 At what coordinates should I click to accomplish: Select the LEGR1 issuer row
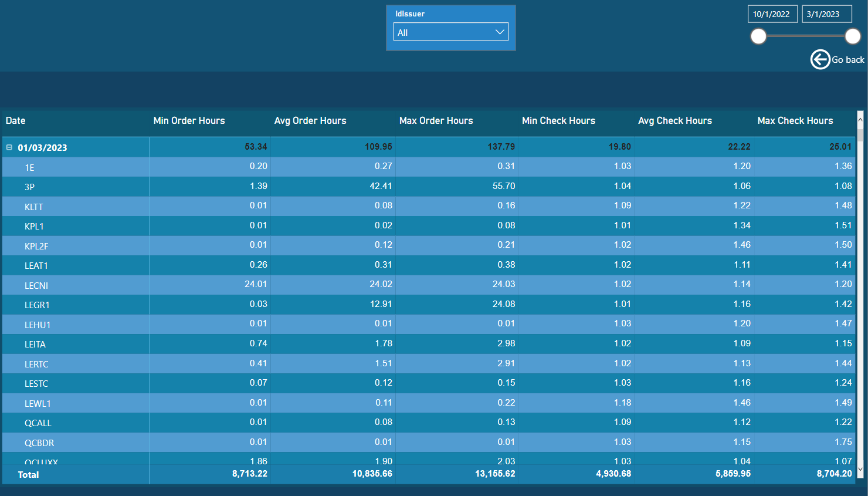click(428, 305)
